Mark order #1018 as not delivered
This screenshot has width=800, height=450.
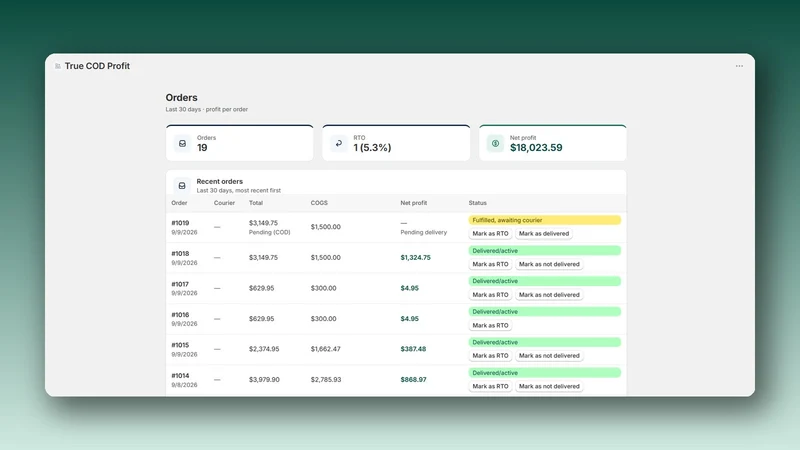coord(549,264)
